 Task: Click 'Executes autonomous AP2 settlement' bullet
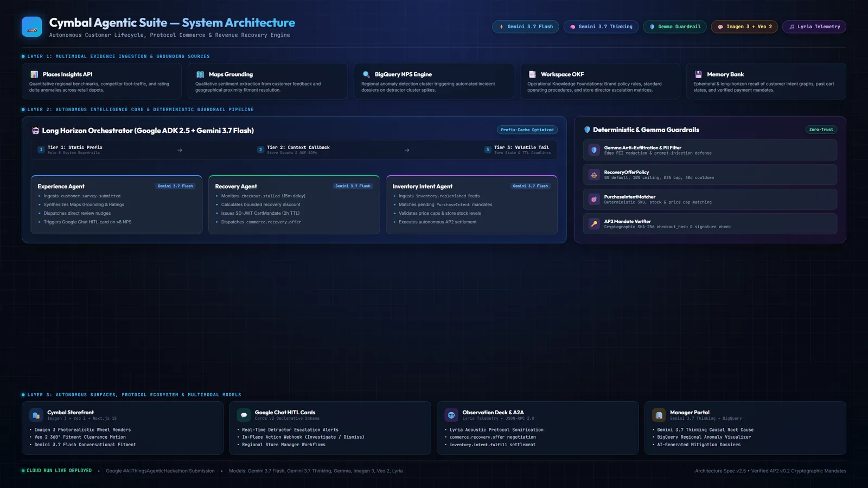[x=438, y=222]
